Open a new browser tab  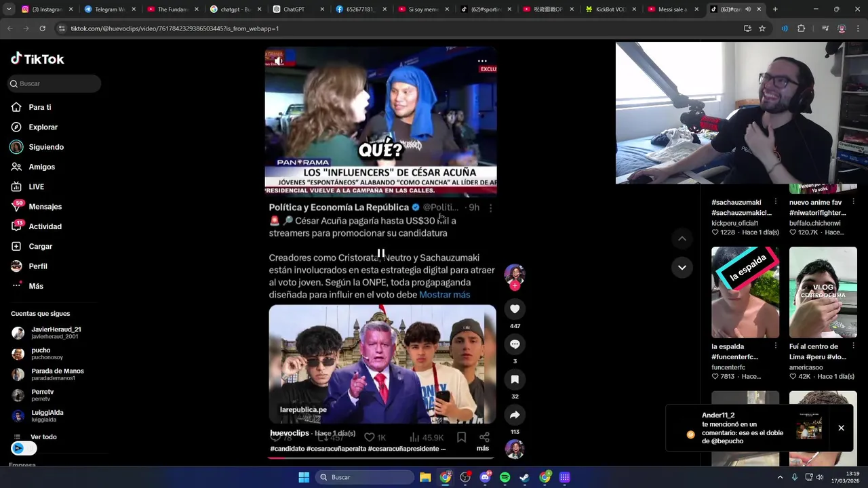click(x=775, y=9)
